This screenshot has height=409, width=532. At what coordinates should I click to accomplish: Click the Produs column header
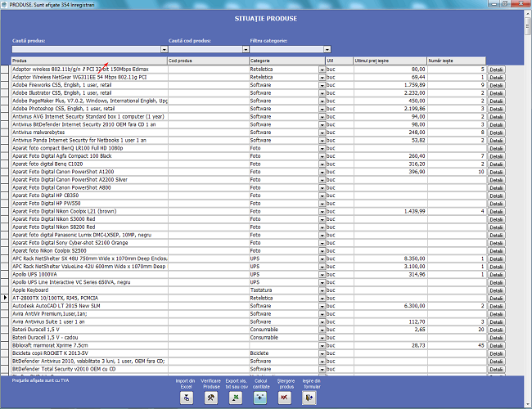pos(89,61)
